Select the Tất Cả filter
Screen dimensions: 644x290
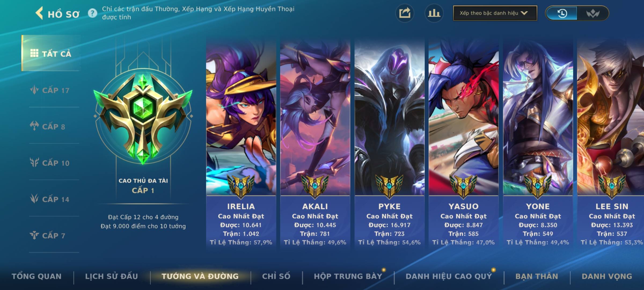pos(51,53)
